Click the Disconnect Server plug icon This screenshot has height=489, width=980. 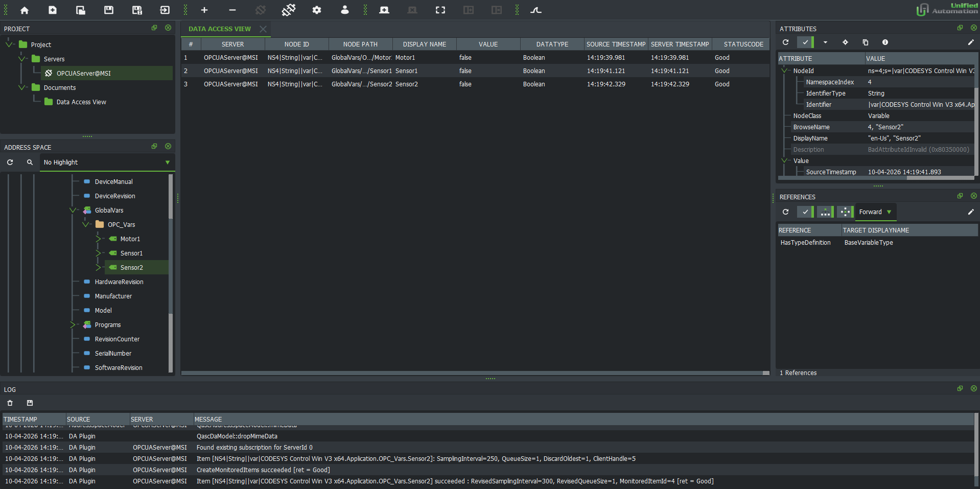[x=288, y=10]
